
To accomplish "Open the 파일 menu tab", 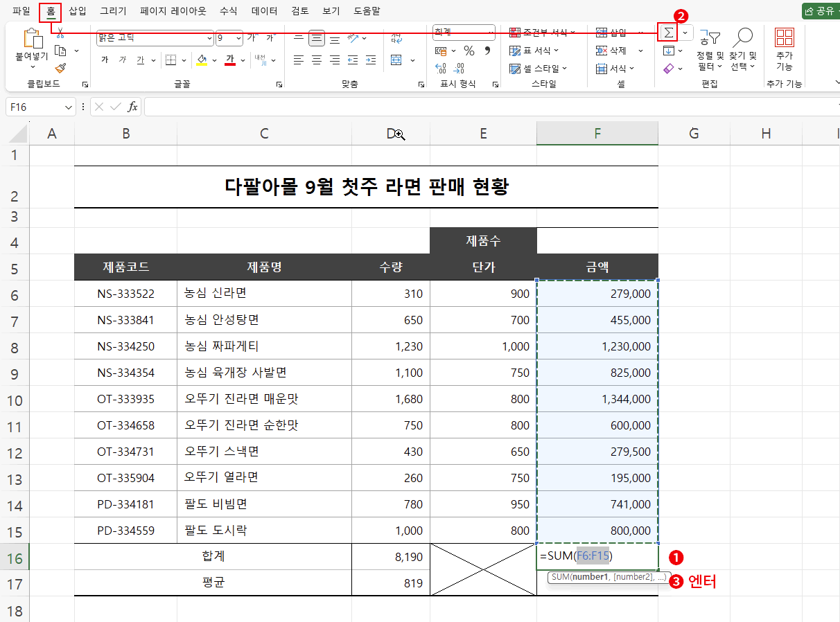I will click(21, 11).
